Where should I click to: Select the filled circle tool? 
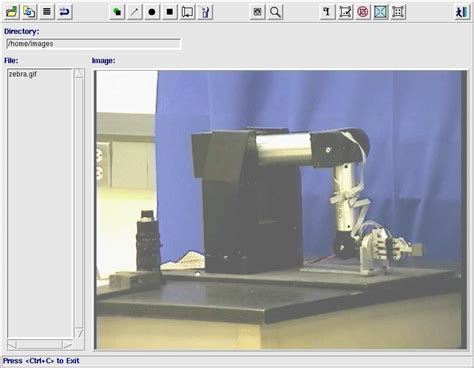(152, 12)
